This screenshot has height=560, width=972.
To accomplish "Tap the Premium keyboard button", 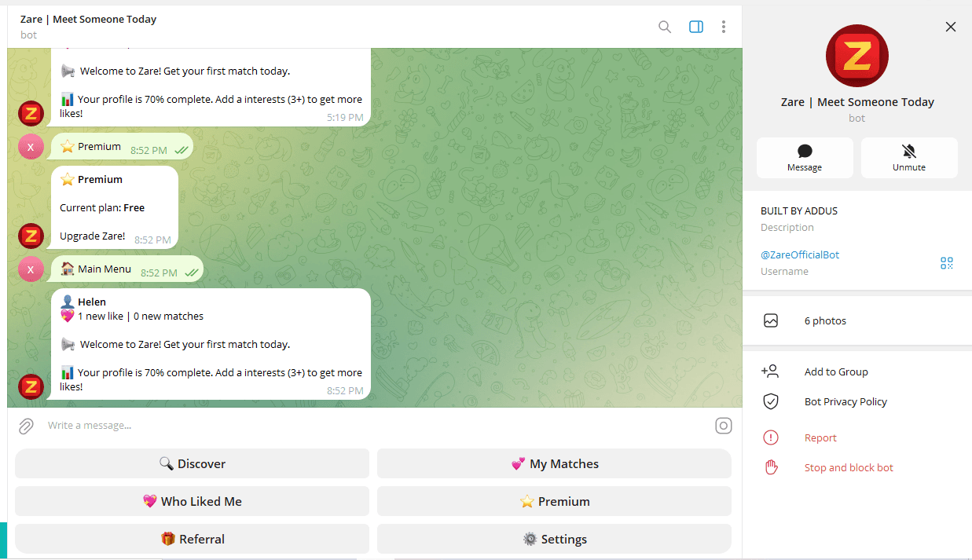I will coord(554,501).
